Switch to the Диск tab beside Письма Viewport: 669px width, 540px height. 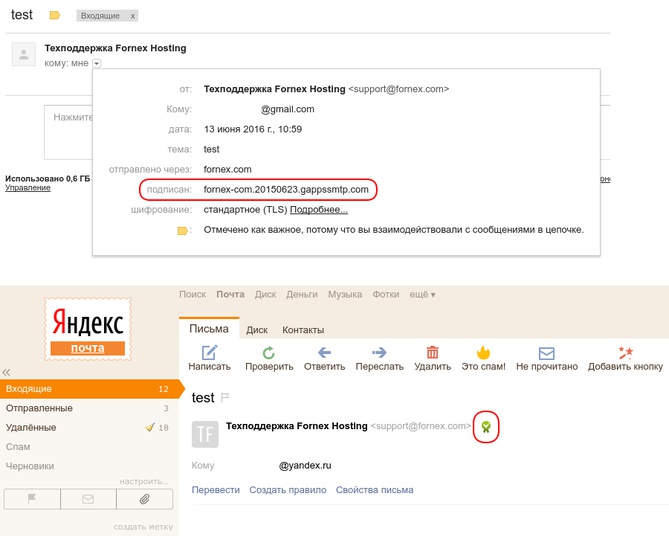[x=257, y=330]
